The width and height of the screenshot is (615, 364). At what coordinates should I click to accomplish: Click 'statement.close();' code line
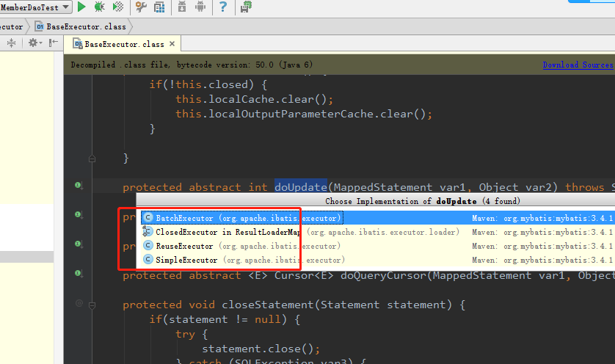point(261,349)
